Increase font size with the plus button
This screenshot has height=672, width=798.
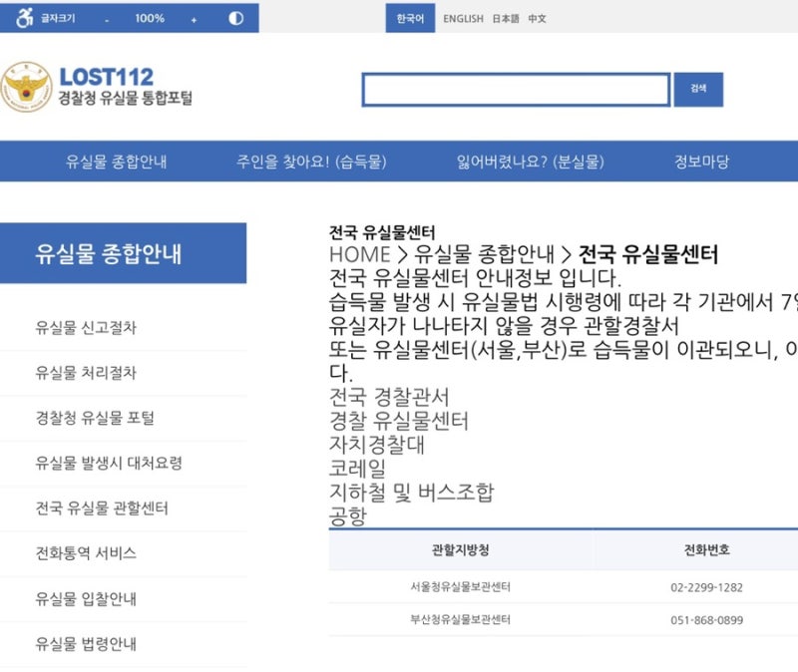pos(194,20)
